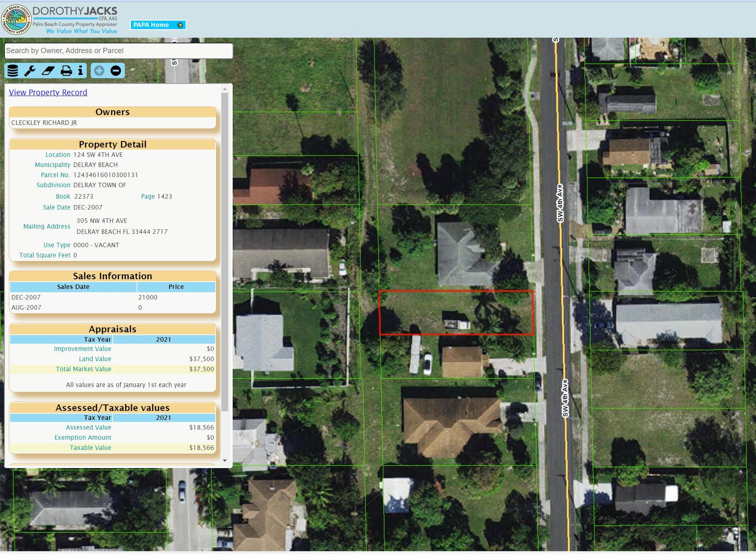Image resolution: width=756 pixels, height=554 pixels.
Task: Click the PAPA Home button
Action: coord(158,25)
